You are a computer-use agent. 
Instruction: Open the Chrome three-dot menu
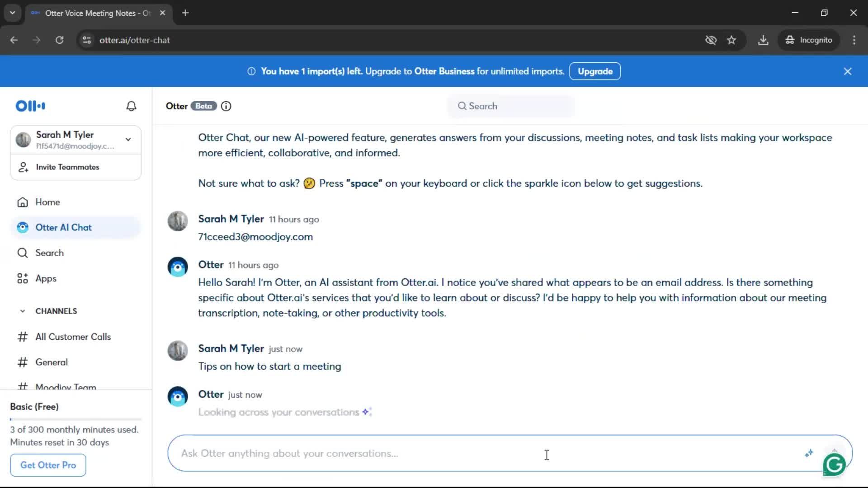pos(854,40)
